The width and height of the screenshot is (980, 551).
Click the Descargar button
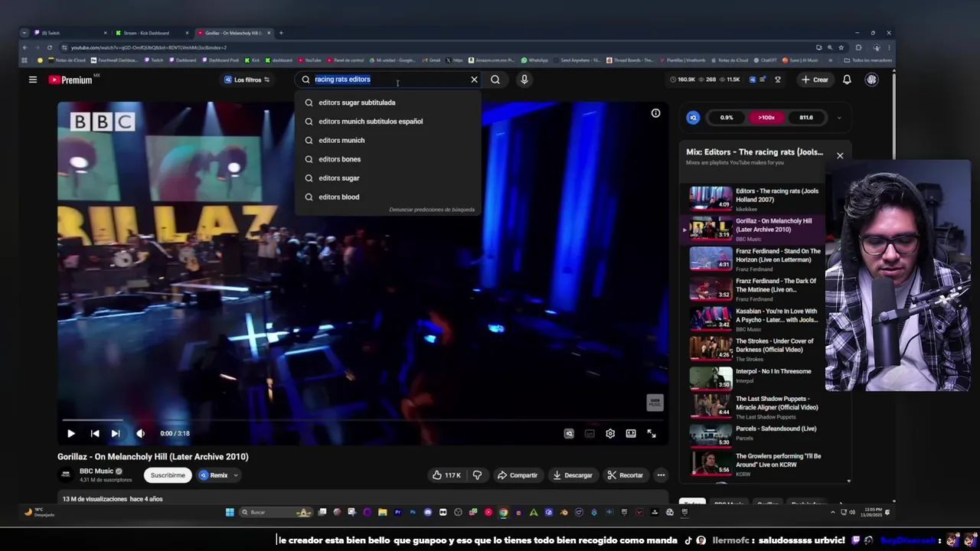click(x=573, y=475)
